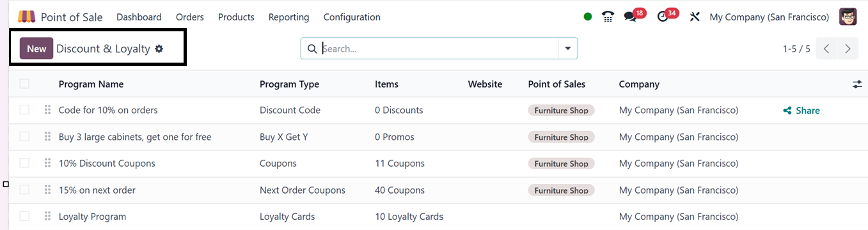Open the debug tools wrench icon

click(x=695, y=17)
